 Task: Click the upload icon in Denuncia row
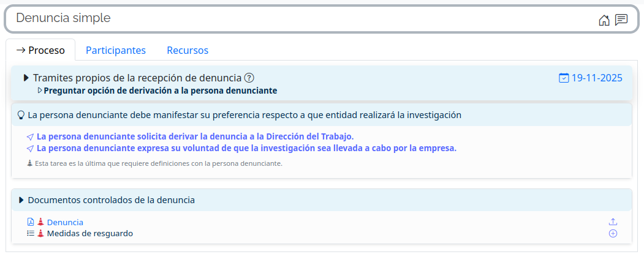(613, 222)
